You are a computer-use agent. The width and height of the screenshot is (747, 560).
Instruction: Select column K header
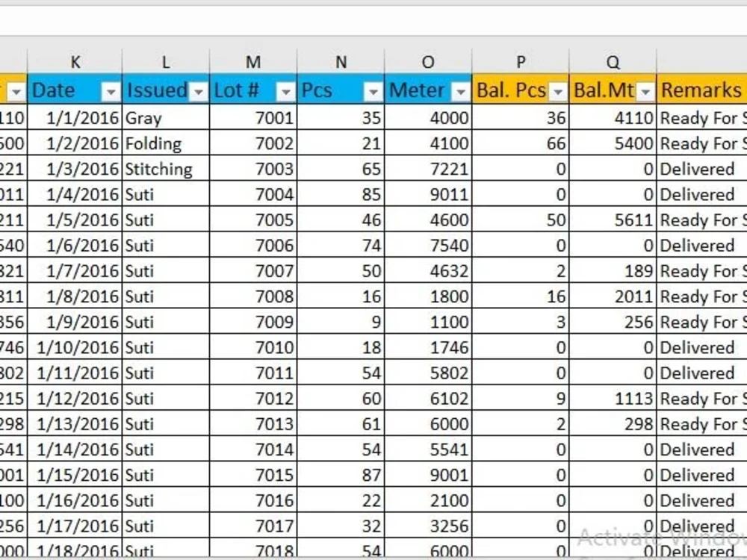75,61
